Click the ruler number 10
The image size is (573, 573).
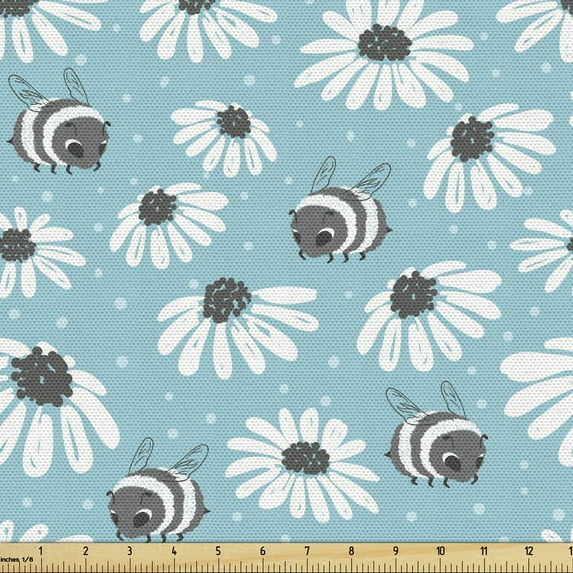[440, 551]
